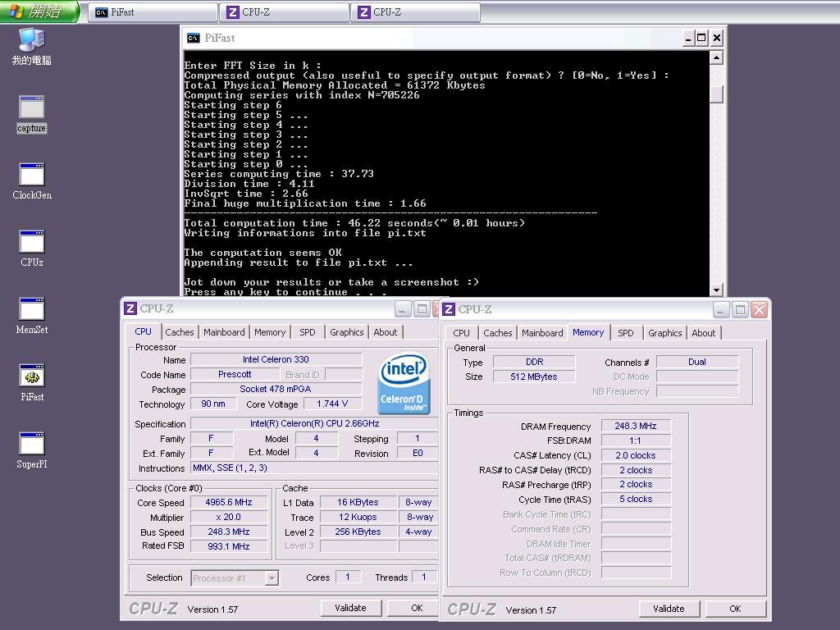Minimize the right CPU-Z window

pyautogui.click(x=721, y=309)
